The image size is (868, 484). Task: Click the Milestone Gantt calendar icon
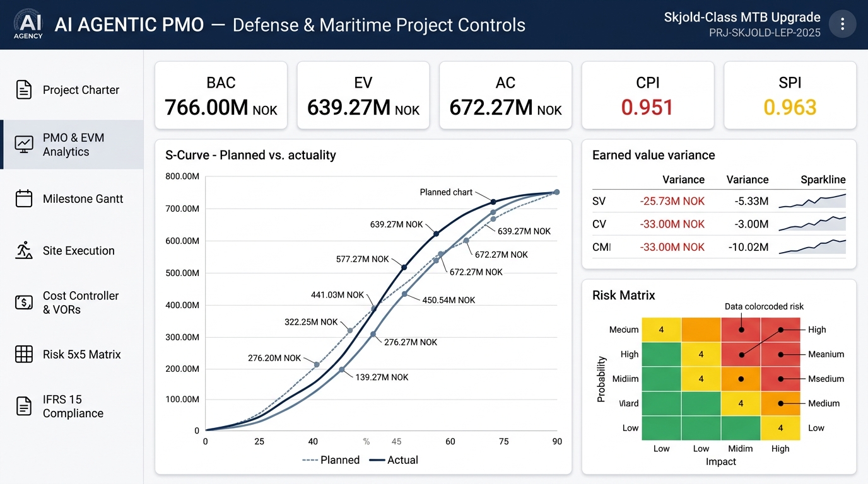(24, 199)
